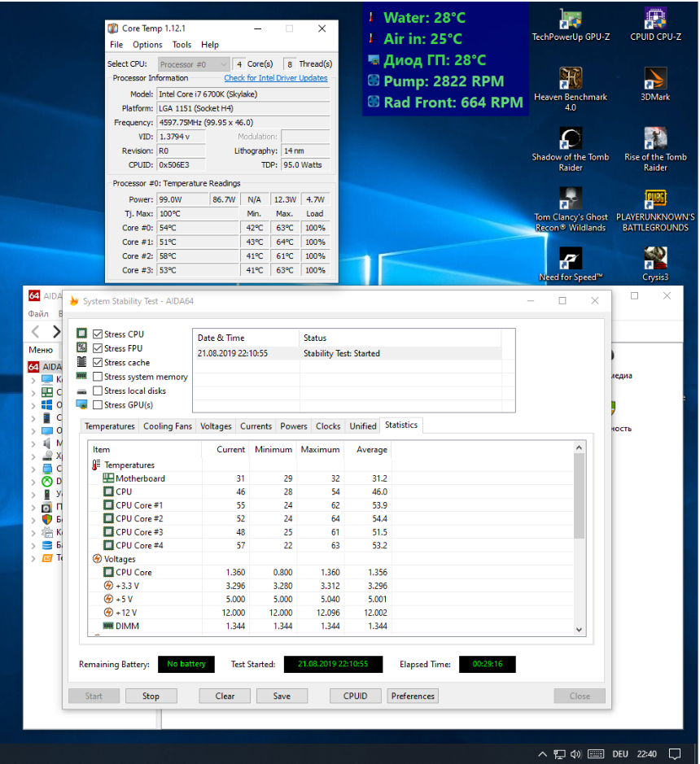Click Check for Intel Driver Updates link
The width and height of the screenshot is (700, 764).
click(276, 78)
